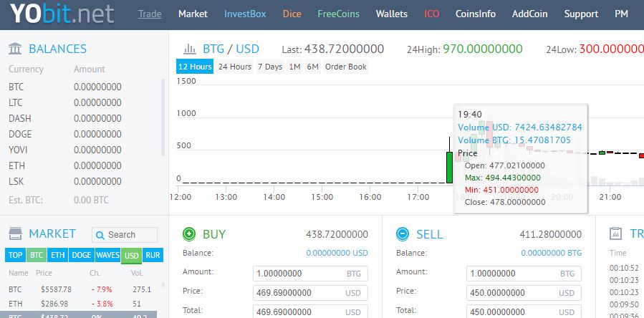Click the BTG balance link under SELL
Viewport: 644px width, 318px height.
(x=551, y=253)
